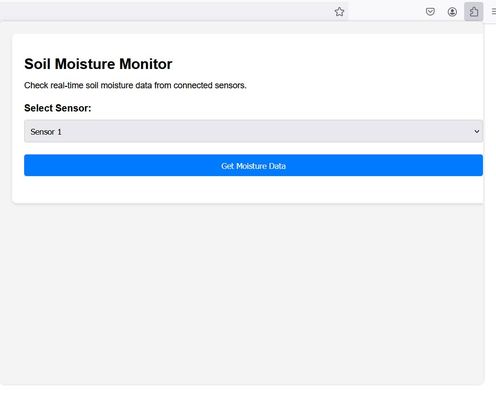Image resolution: width=496 pixels, height=400 pixels.
Task: Click the 'Sensor 1' text in the combo box
Action: point(46,132)
